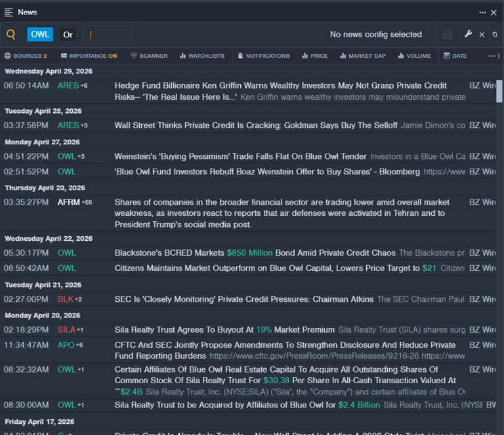Click the search magnifier icon

(x=11, y=35)
